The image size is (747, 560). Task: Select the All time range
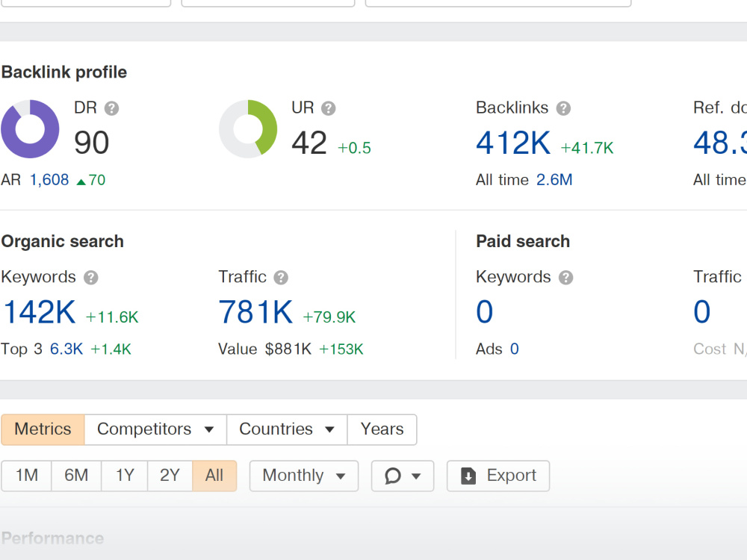pos(214,476)
